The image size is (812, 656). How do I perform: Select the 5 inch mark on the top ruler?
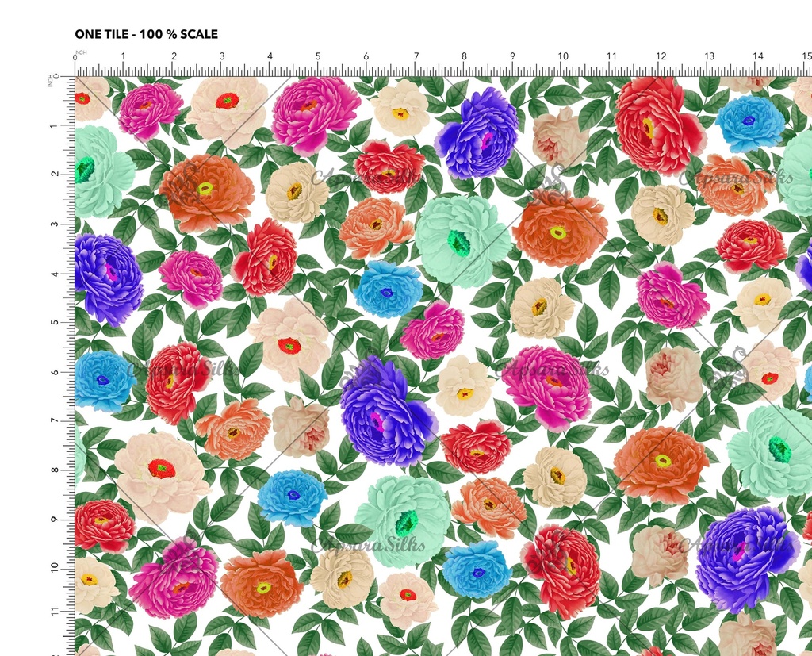[x=318, y=57]
